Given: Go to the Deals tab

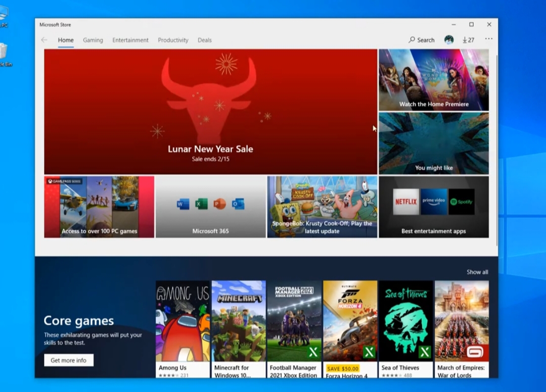Looking at the screenshot, I should pyautogui.click(x=205, y=40).
